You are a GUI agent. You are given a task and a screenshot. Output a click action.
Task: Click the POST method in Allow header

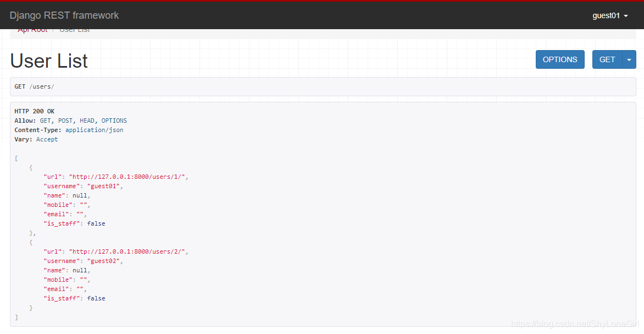[65, 120]
